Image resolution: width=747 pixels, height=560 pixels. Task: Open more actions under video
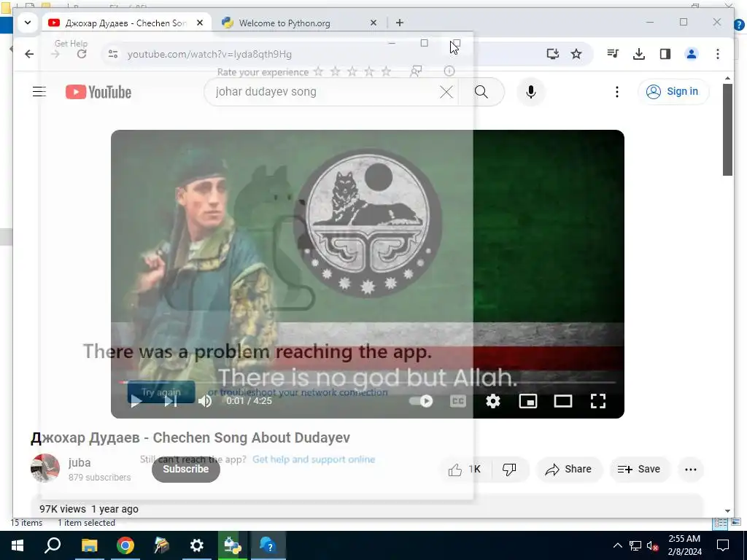click(x=690, y=470)
